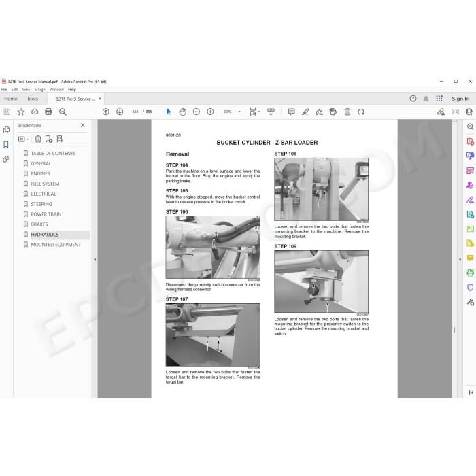Jump to BRAKES bookmark
The width and height of the screenshot is (476, 476).
tap(39, 224)
